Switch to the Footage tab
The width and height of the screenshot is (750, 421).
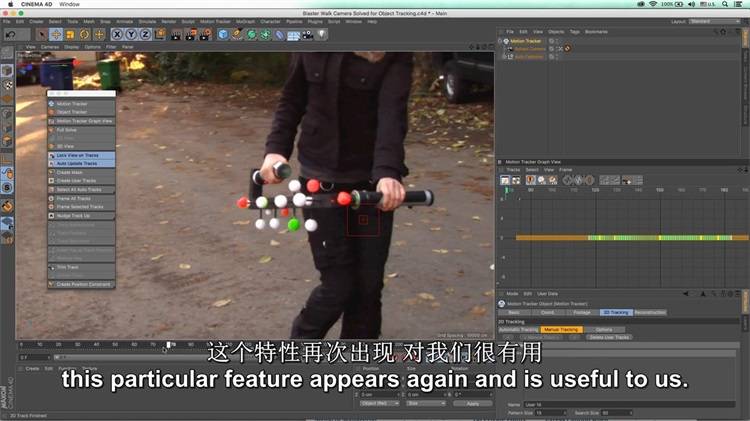(582, 312)
